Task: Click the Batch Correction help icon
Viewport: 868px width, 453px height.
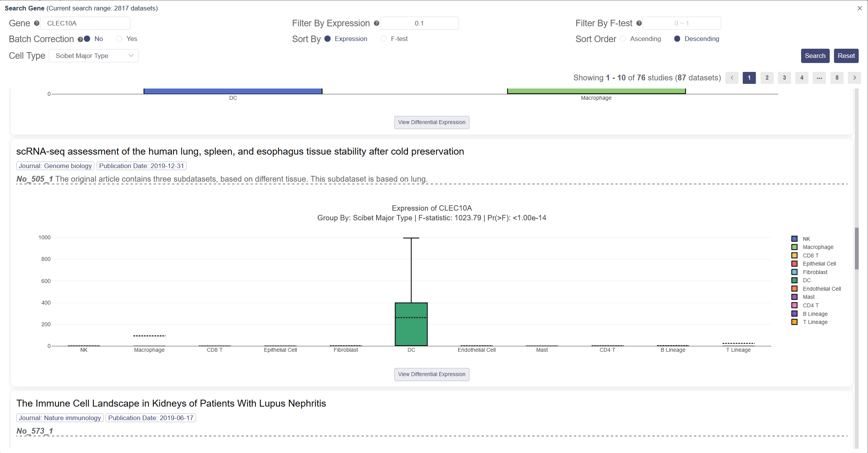Action: (x=80, y=39)
